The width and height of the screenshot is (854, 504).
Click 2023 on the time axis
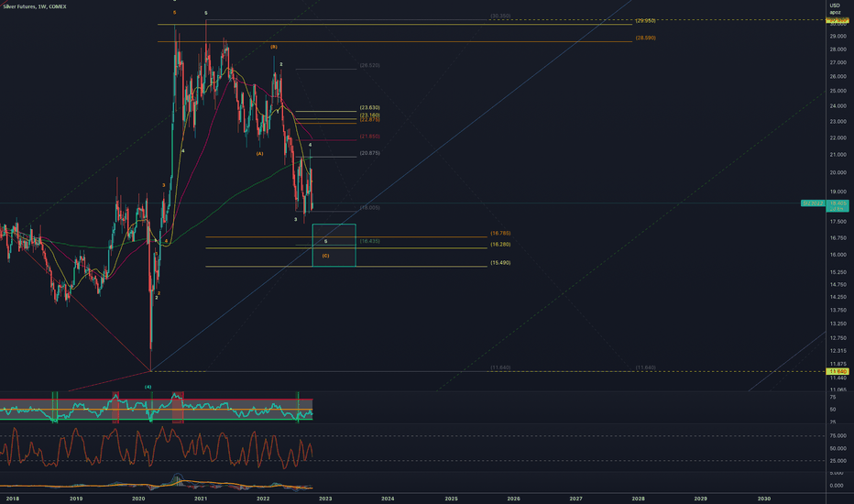(x=325, y=499)
